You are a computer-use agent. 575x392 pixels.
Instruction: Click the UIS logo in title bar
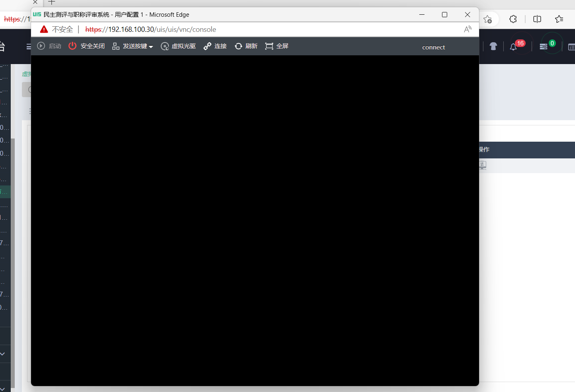pos(37,14)
